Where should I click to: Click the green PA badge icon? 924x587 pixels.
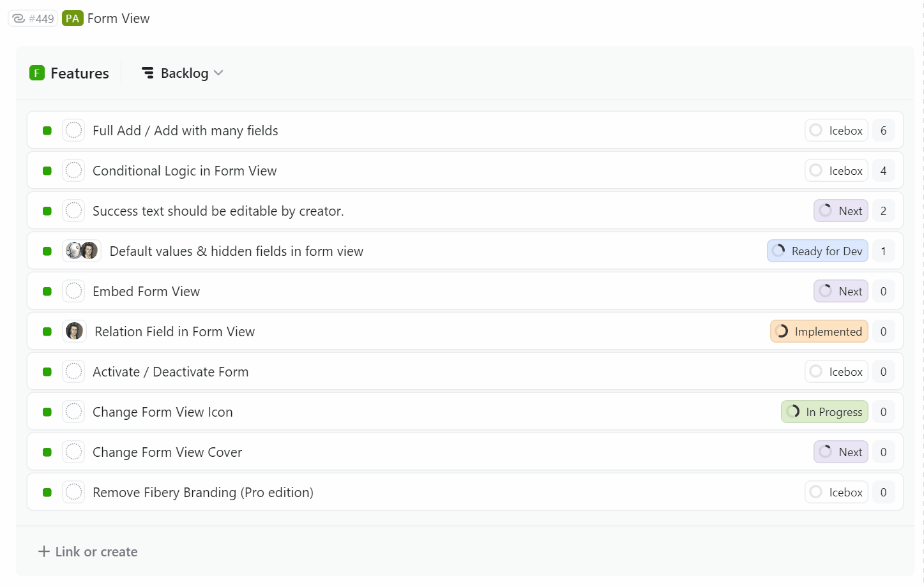click(73, 19)
